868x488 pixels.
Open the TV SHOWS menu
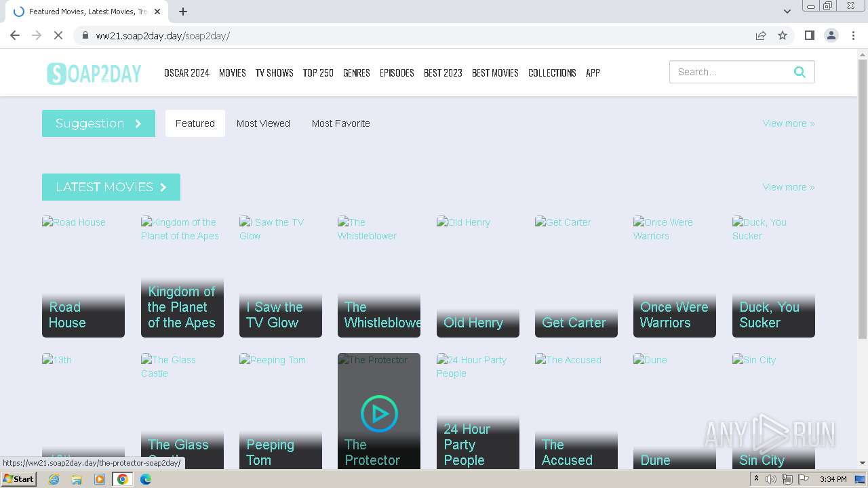click(x=274, y=73)
